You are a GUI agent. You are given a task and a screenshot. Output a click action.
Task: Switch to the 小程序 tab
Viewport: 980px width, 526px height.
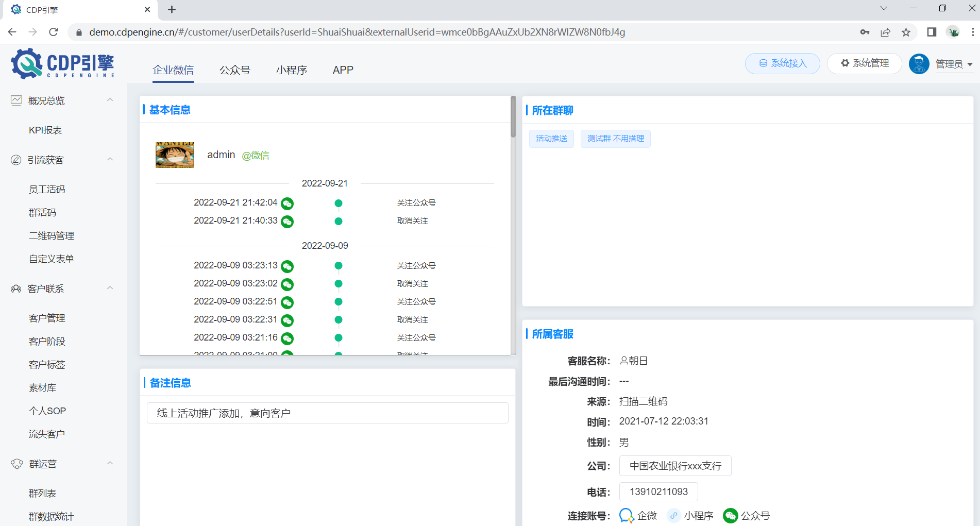pos(292,70)
